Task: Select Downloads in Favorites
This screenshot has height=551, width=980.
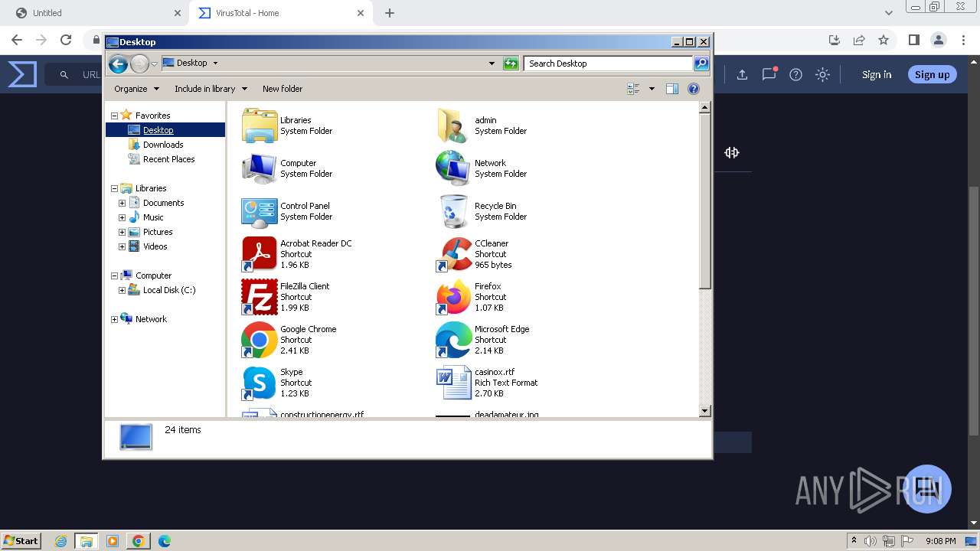Action: (x=163, y=145)
